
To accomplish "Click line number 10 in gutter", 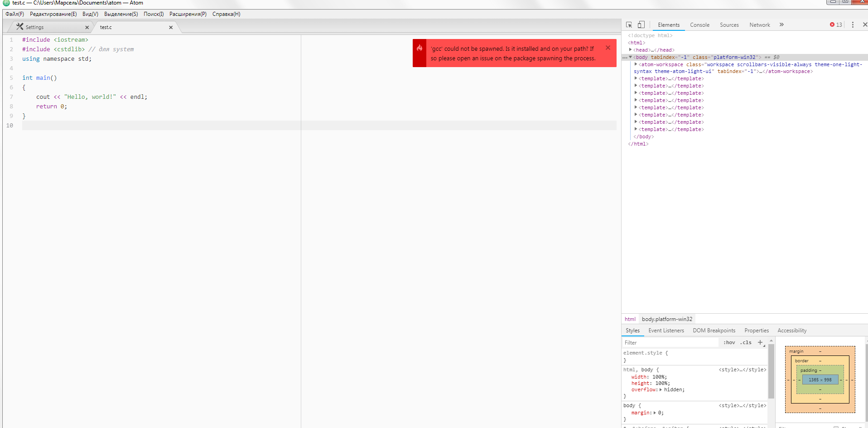I will coord(10,126).
